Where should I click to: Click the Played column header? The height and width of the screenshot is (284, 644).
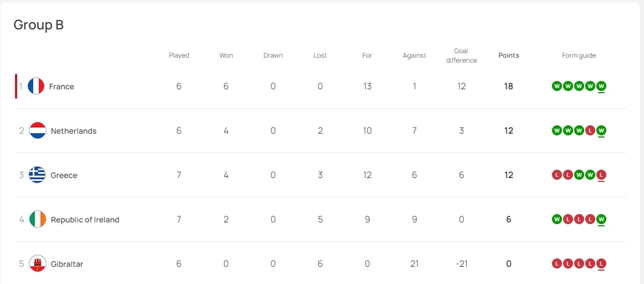[179, 55]
